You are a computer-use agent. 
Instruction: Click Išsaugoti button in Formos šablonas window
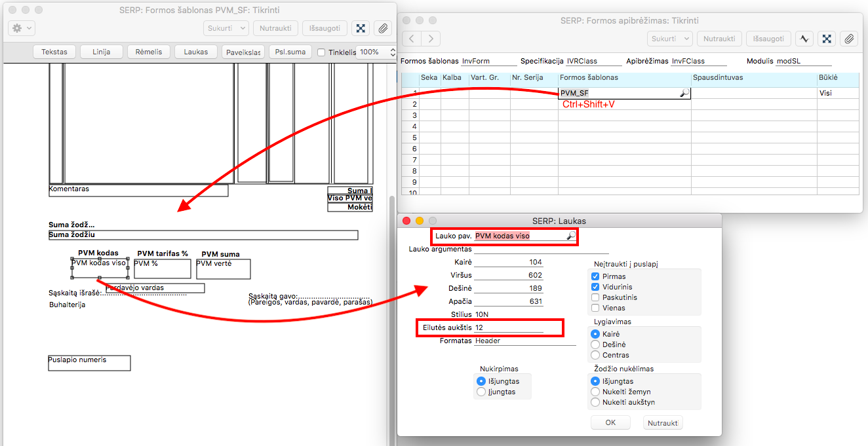tap(325, 28)
